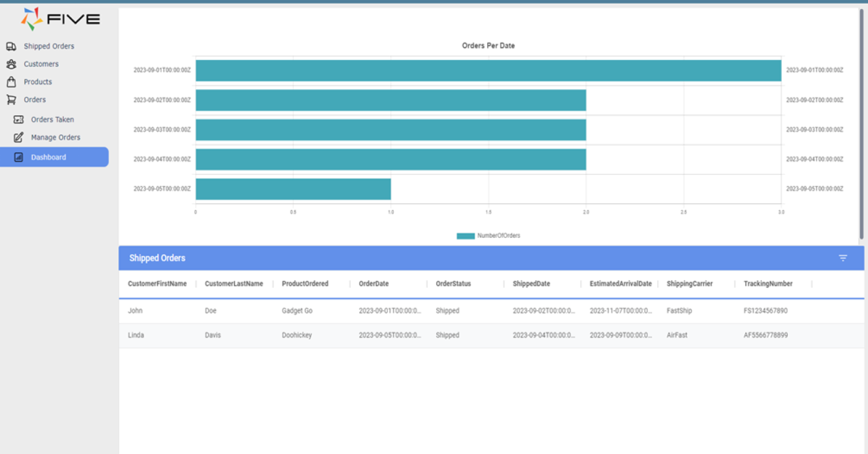Screen dimensions: 868x454
Task: Sort by the CustomerFirstName column header
Action: pos(157,283)
